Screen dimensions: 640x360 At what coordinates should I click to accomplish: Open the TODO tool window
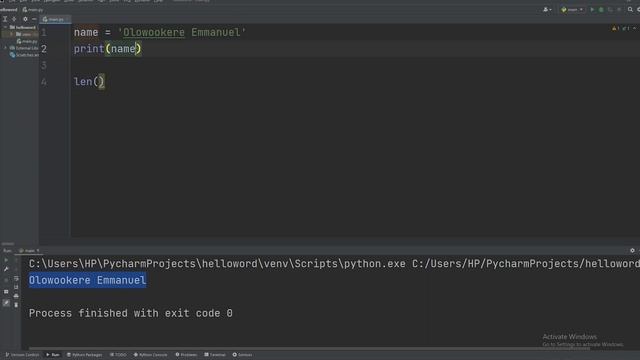(x=118, y=355)
